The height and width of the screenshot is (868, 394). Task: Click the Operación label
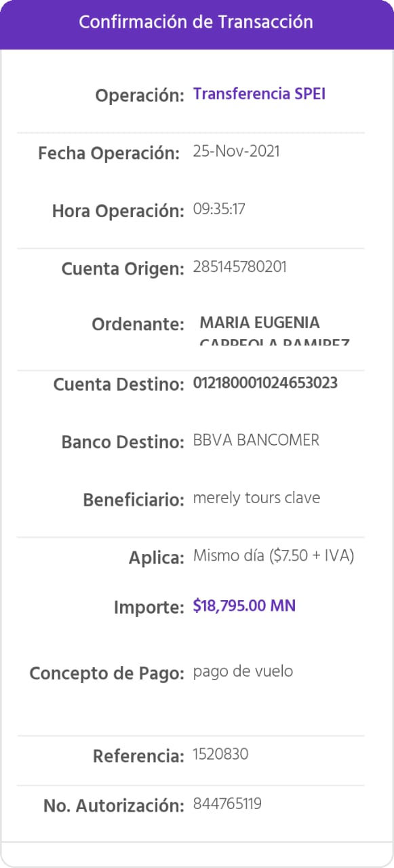tap(140, 96)
